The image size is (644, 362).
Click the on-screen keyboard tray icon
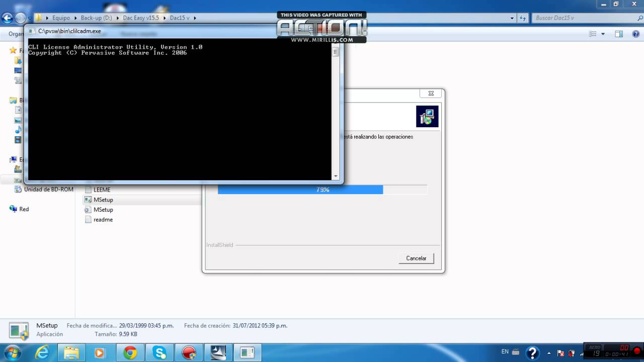click(x=515, y=352)
